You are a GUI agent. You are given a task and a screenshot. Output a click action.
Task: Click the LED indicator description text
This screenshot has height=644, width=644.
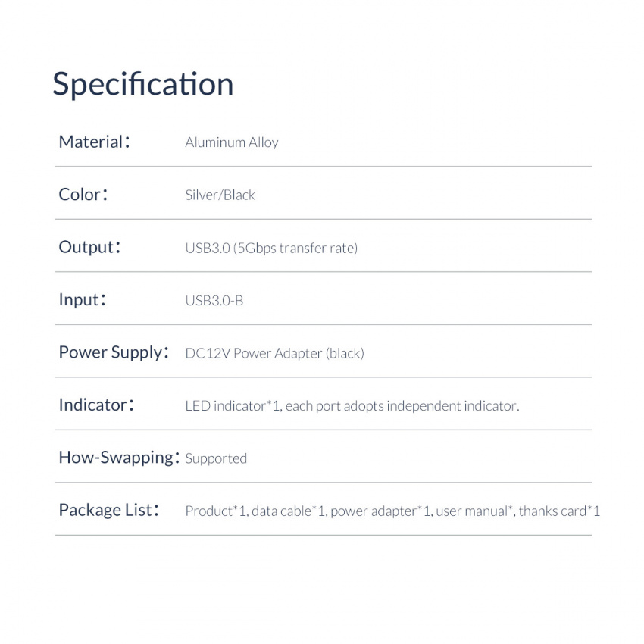[x=352, y=406]
